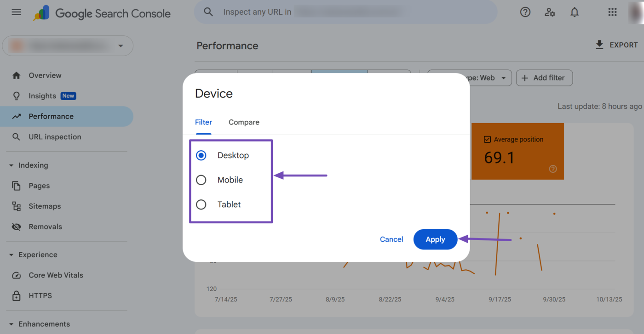644x334 pixels.
Task: Open the Removals section
Action: [x=45, y=226]
